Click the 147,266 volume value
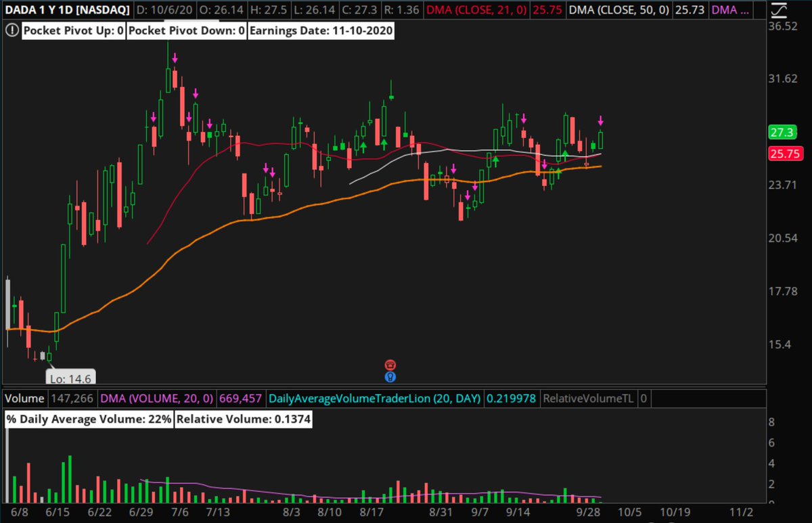This screenshot has height=523, width=812. [x=72, y=399]
